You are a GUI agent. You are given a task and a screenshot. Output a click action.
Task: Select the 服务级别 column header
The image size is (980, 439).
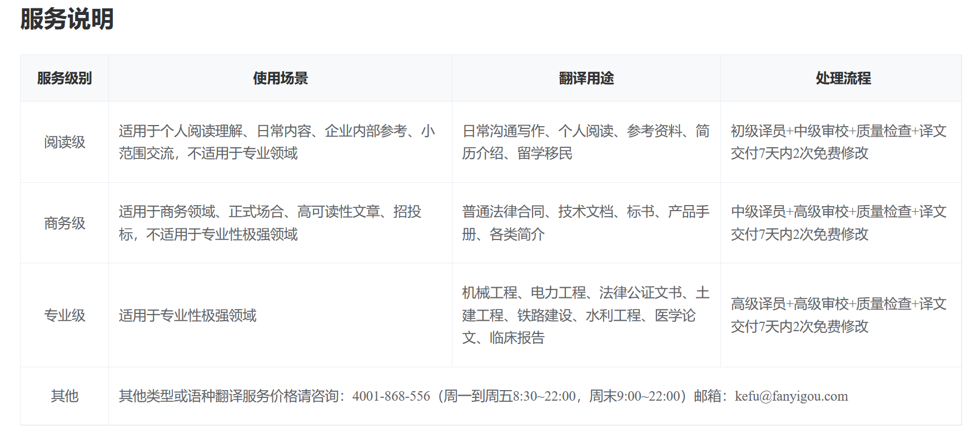64,78
